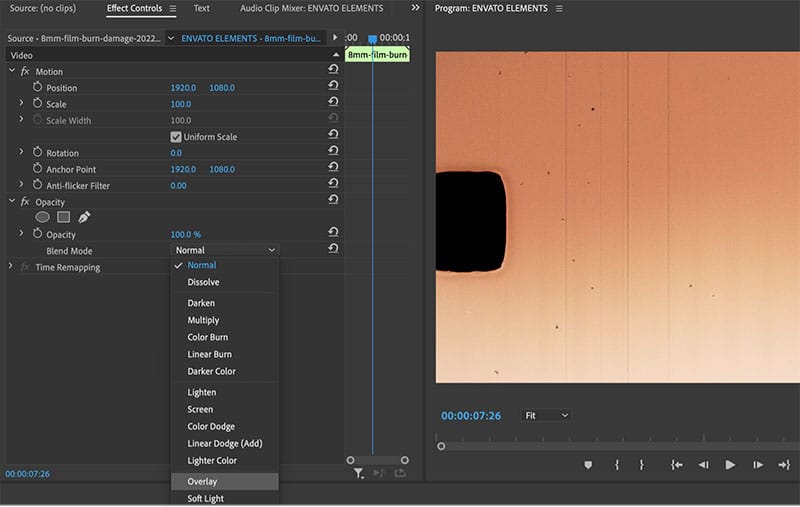Click the Opacity 100.0 % value
The height and width of the screenshot is (507, 800).
point(186,235)
